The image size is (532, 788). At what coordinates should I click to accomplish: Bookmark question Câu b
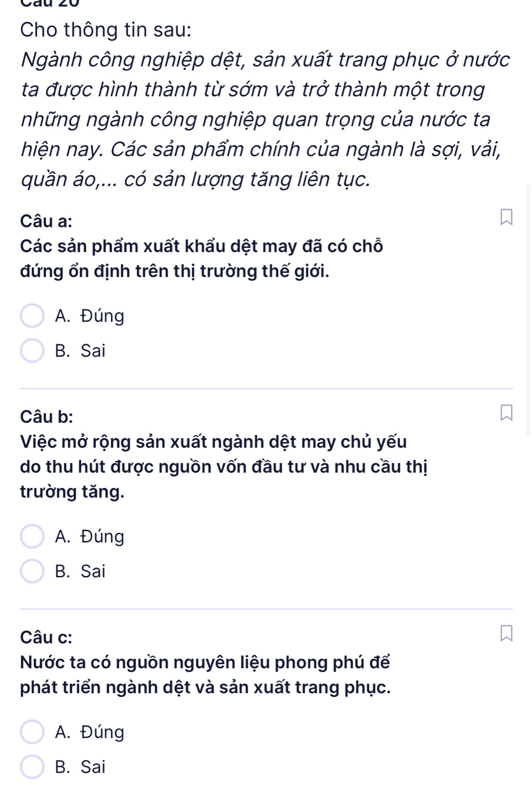tap(506, 413)
